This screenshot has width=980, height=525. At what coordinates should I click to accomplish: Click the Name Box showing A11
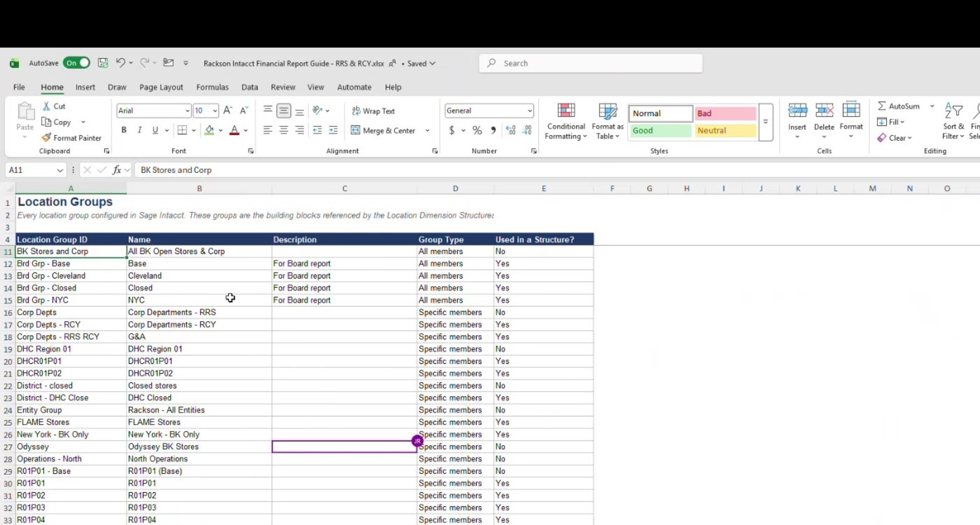point(35,170)
